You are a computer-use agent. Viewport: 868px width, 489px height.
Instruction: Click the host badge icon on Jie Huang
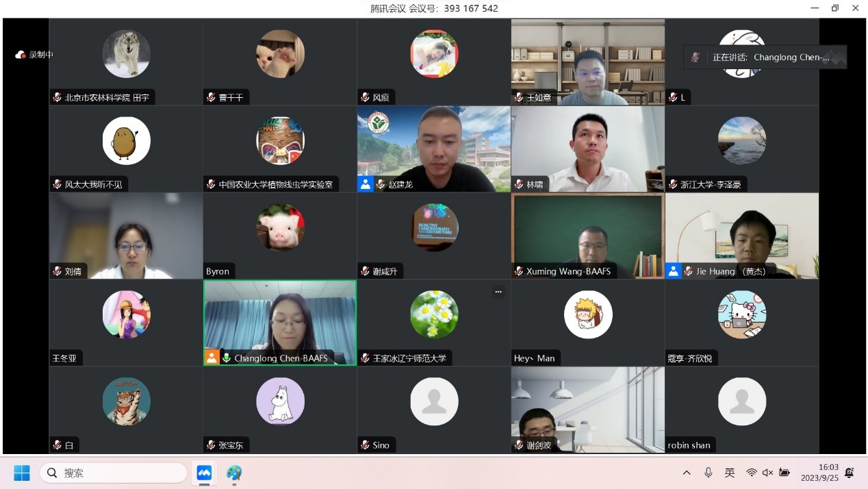pos(674,271)
